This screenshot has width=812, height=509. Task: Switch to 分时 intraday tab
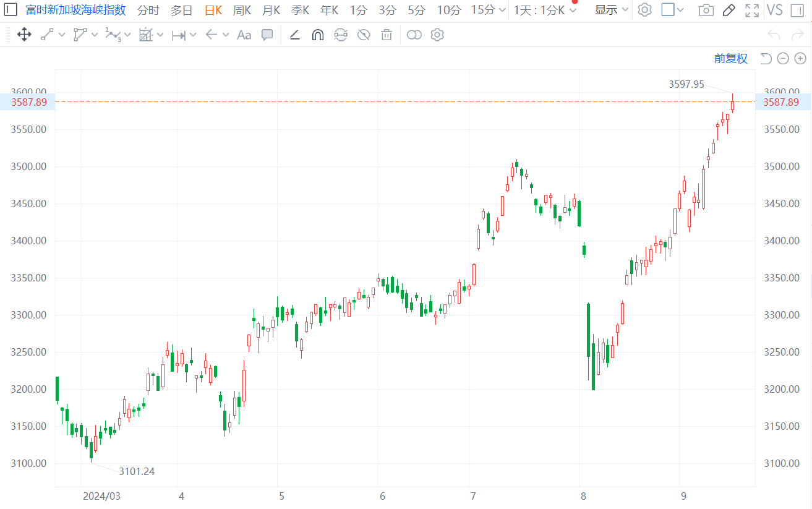tap(148, 10)
